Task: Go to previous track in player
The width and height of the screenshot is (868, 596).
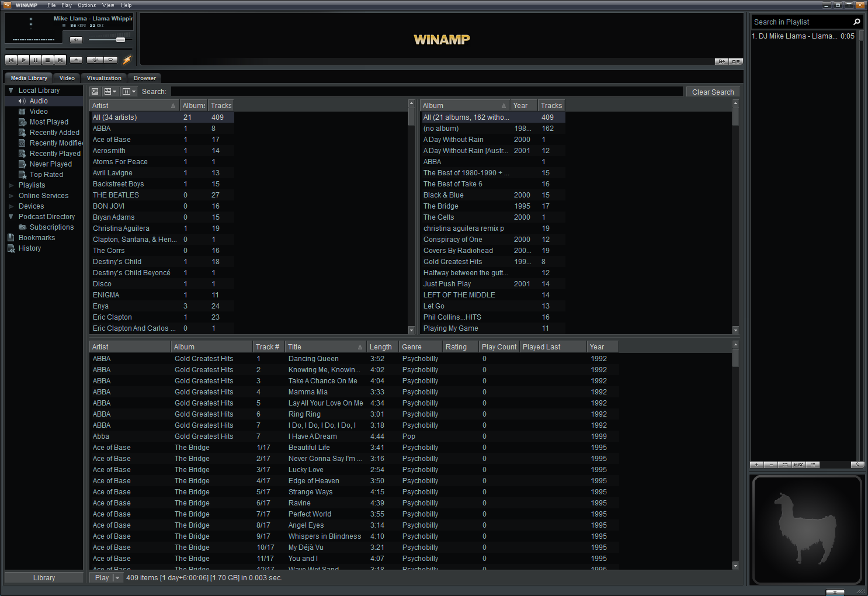Action: tap(11, 60)
